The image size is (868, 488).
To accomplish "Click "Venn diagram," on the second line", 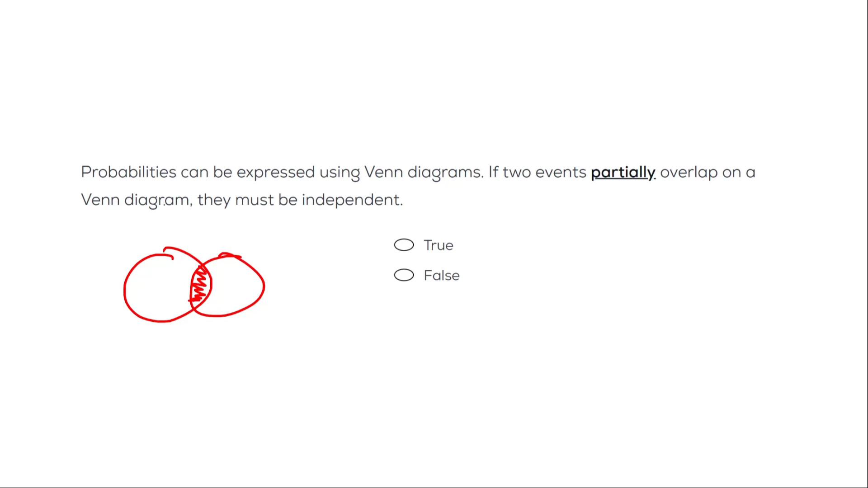I will [137, 200].
